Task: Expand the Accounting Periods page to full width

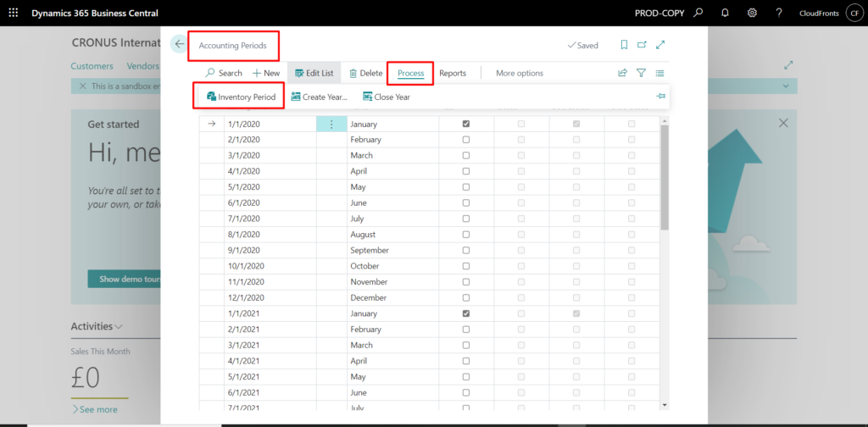Action: click(x=660, y=46)
